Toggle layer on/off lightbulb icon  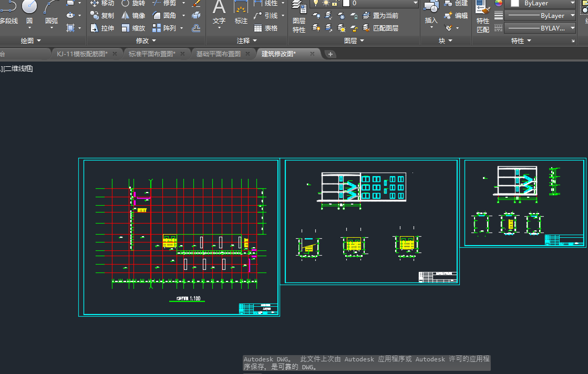(316, 3)
